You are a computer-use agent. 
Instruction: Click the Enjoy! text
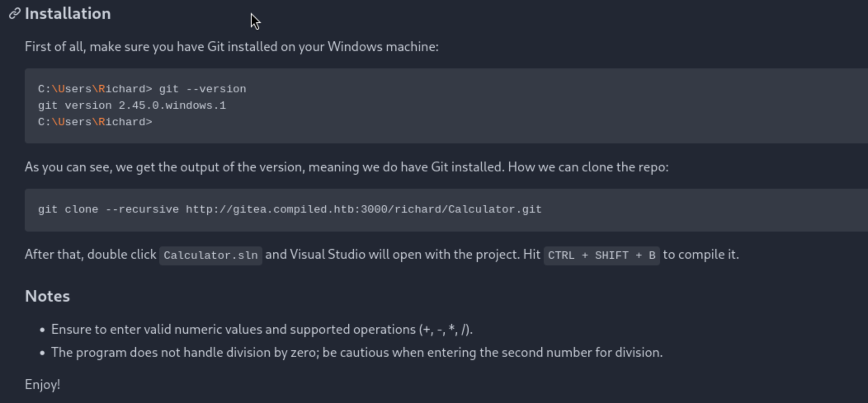[x=42, y=384]
